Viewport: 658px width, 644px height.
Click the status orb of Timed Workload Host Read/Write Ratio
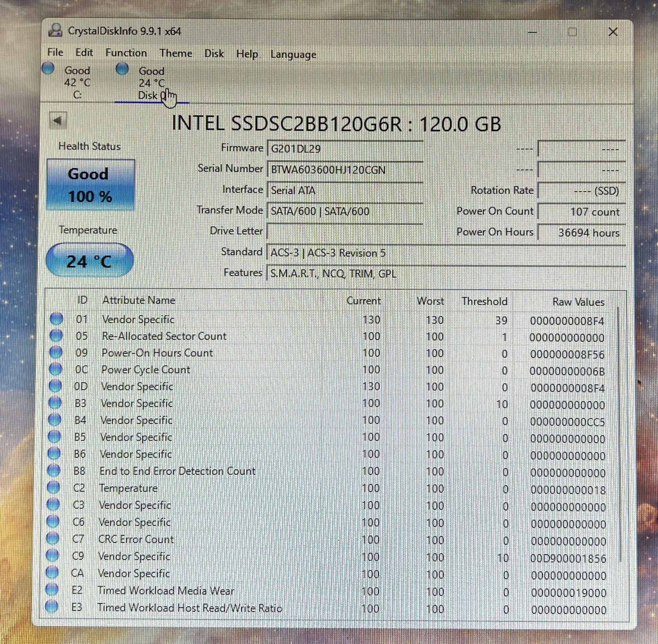click(51, 606)
